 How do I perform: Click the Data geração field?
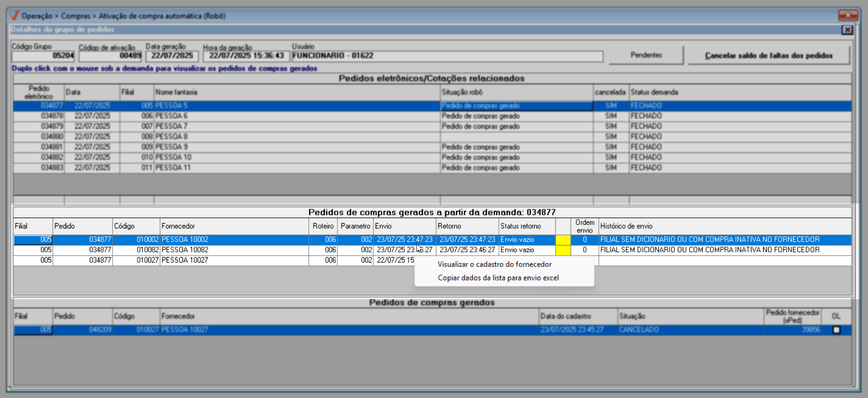click(172, 56)
